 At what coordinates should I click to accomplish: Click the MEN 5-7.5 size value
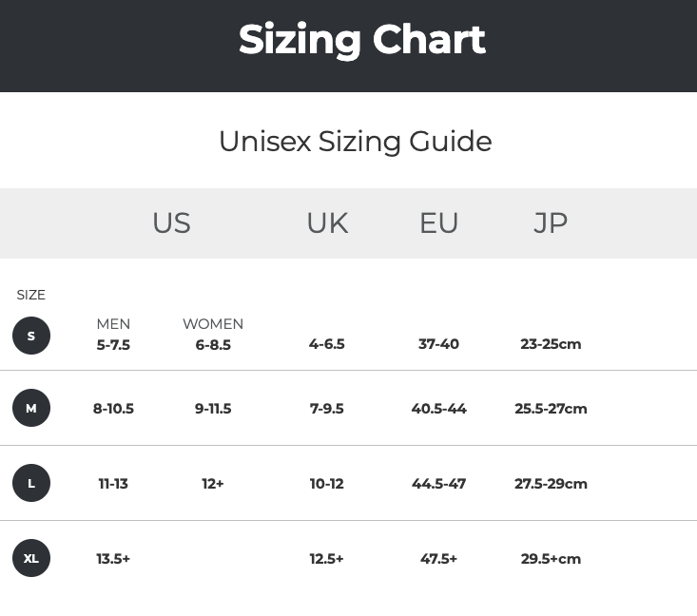tap(113, 344)
